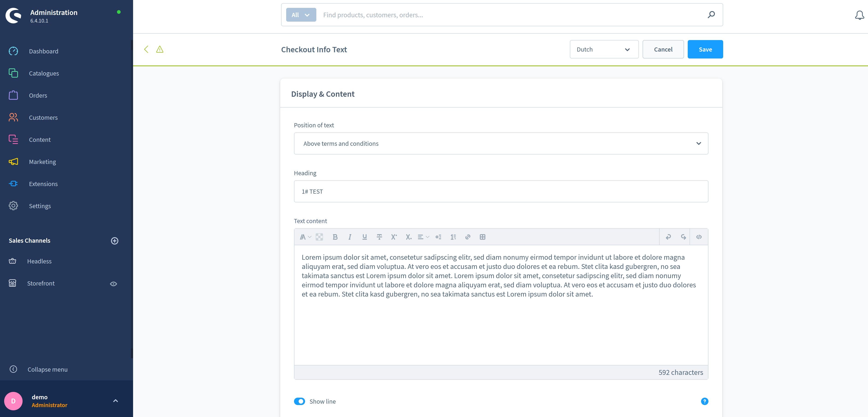Insert an unordered bullet list
Screen dimensions: 868x417
[x=438, y=237]
